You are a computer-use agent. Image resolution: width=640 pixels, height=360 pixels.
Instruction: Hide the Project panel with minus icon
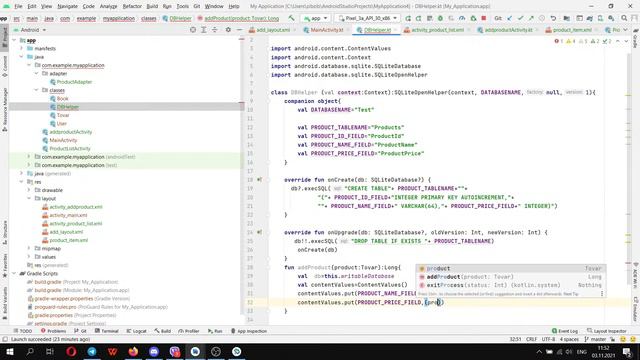tap(239, 30)
